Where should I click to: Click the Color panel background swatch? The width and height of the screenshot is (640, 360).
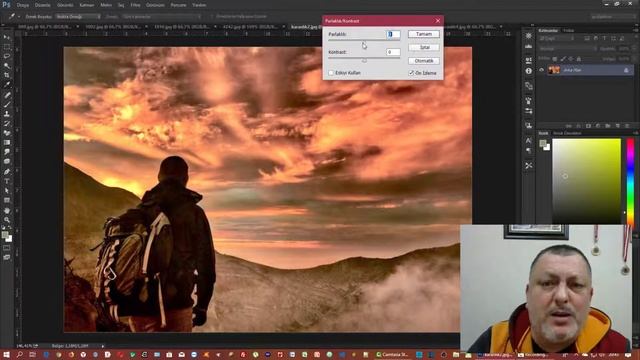point(547,147)
